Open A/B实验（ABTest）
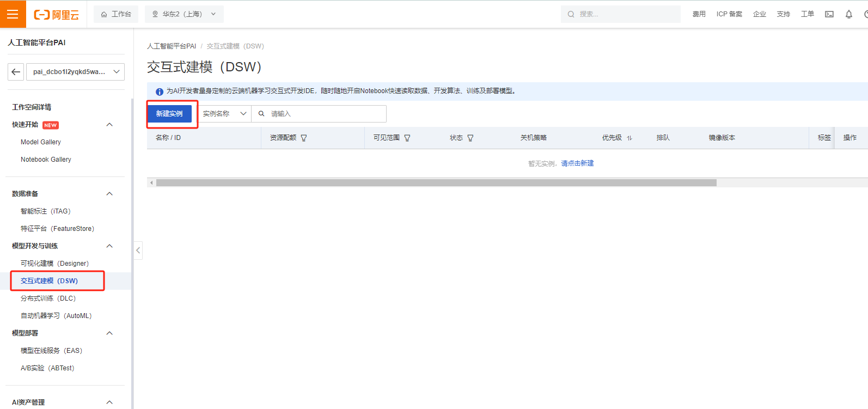 pos(47,368)
